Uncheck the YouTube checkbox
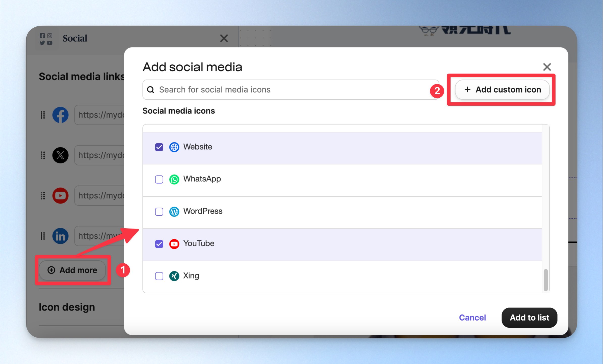 point(159,244)
